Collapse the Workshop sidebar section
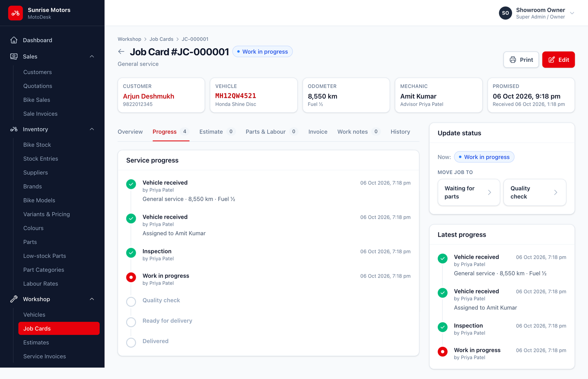Image resolution: width=588 pixels, height=379 pixels. [92, 299]
